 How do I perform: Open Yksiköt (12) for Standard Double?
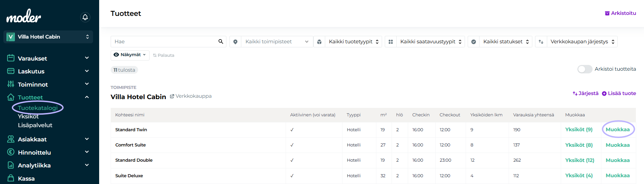click(x=579, y=160)
